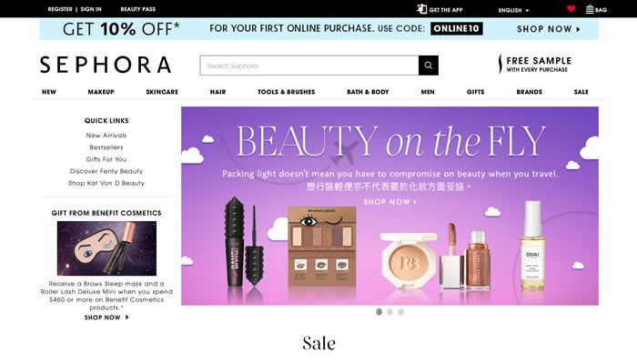The width and height of the screenshot is (637, 364).
Task: Click the search magnifier button
Action: (x=429, y=66)
